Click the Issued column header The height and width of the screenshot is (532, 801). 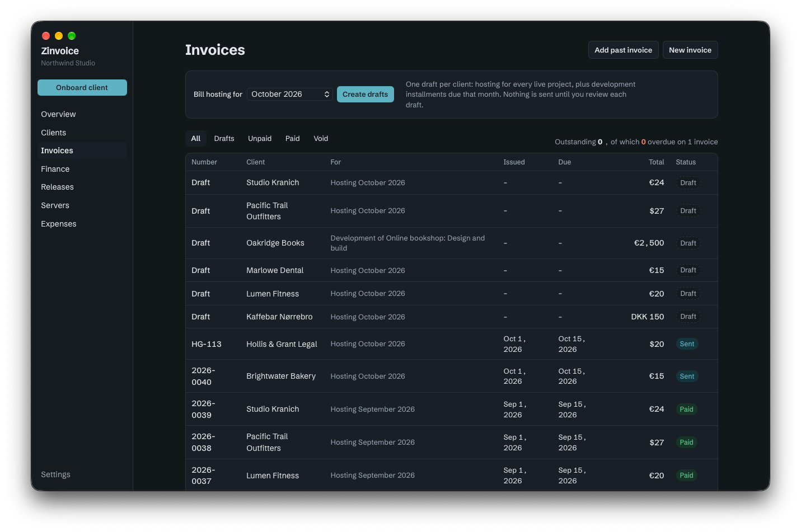[x=514, y=162]
